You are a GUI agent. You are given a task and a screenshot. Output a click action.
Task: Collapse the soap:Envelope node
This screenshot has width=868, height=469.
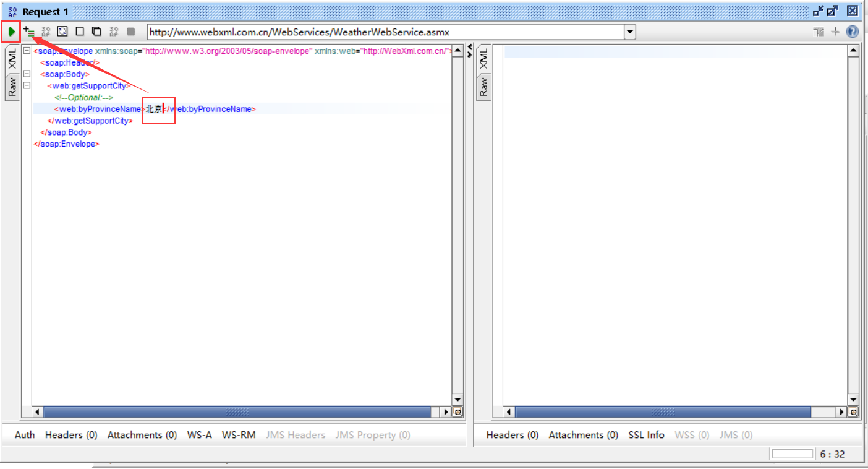click(27, 51)
